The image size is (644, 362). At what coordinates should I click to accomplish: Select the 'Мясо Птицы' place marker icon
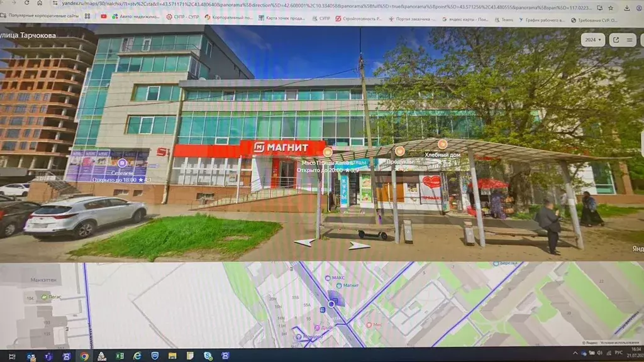(327, 152)
